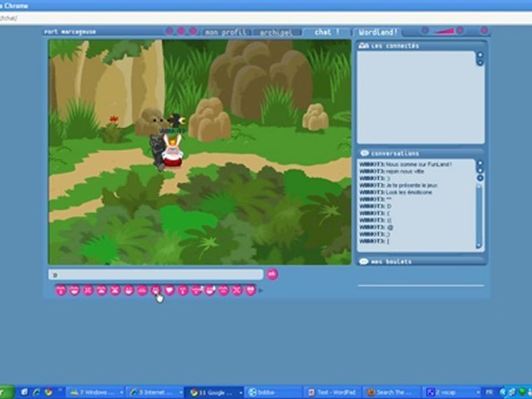Adjust the pink volume slider
The height and width of the screenshot is (399, 532).
[444, 32]
